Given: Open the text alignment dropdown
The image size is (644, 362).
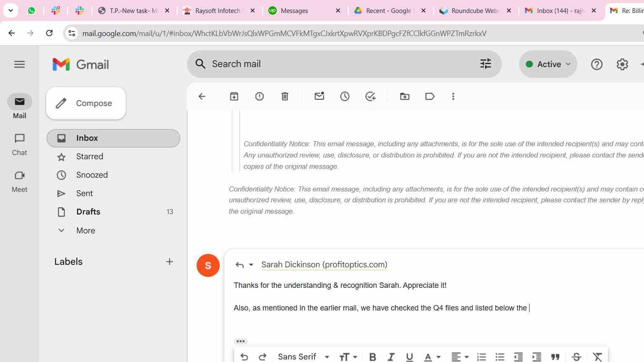Looking at the screenshot, I should coord(460,357).
